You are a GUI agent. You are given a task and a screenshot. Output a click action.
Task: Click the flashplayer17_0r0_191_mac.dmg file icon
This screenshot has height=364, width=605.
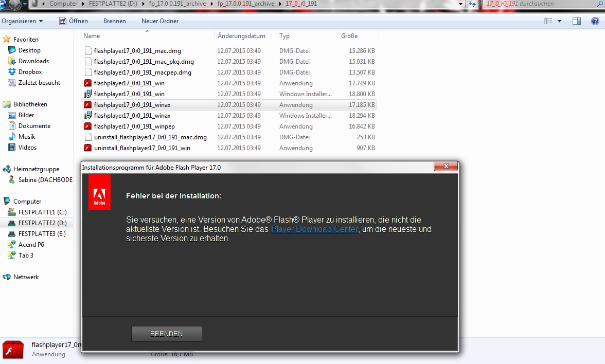(88, 50)
